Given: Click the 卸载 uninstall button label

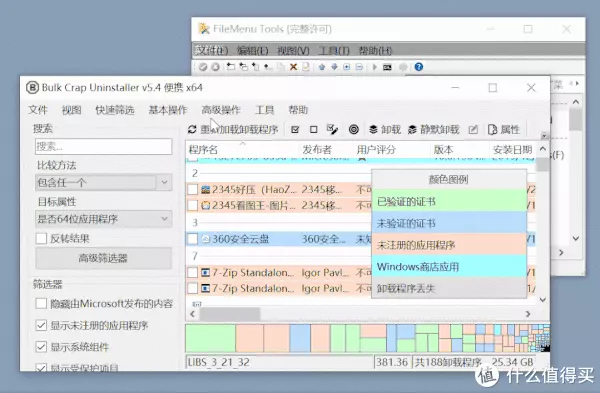Looking at the screenshot, I should 391,130.
